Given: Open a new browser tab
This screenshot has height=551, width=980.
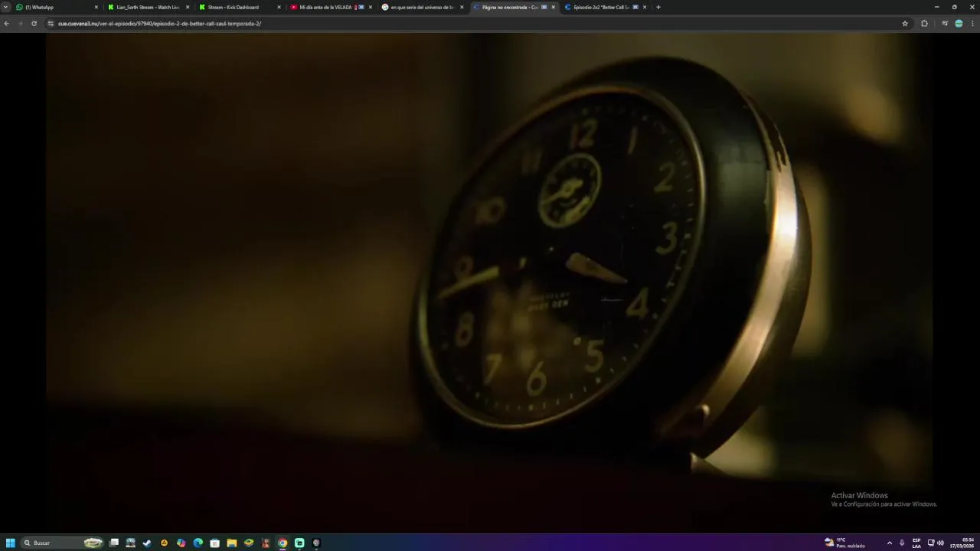Looking at the screenshot, I should (x=658, y=7).
